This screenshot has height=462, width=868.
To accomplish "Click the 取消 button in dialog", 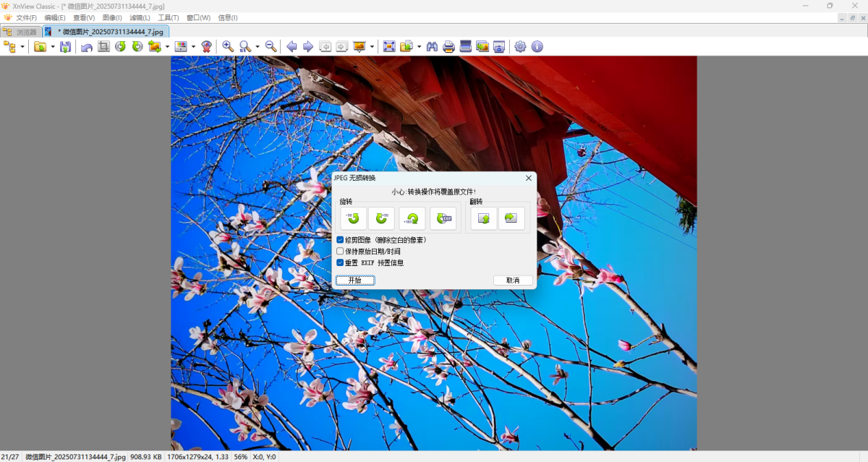I will click(513, 281).
